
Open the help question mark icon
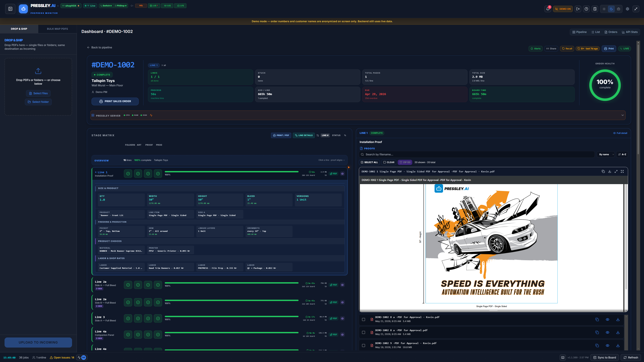(x=586, y=9)
